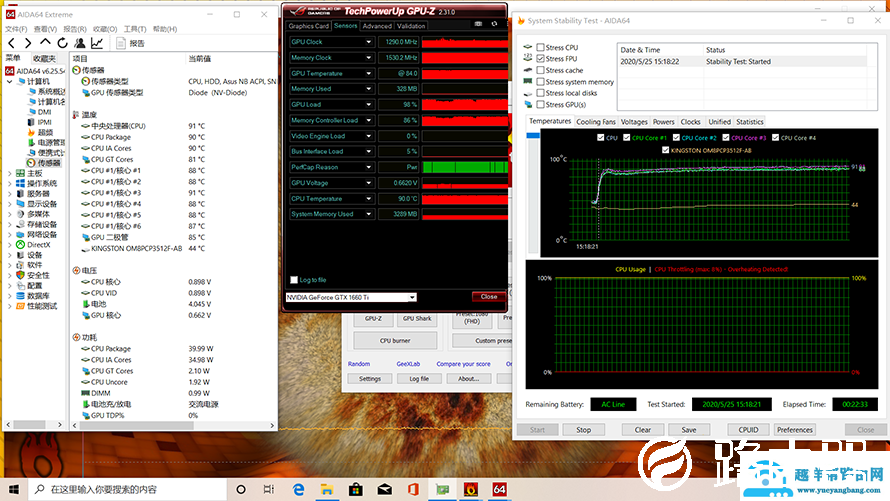This screenshot has width=890, height=501.
Task: Click Windows taskbar search box
Action: 128,489
